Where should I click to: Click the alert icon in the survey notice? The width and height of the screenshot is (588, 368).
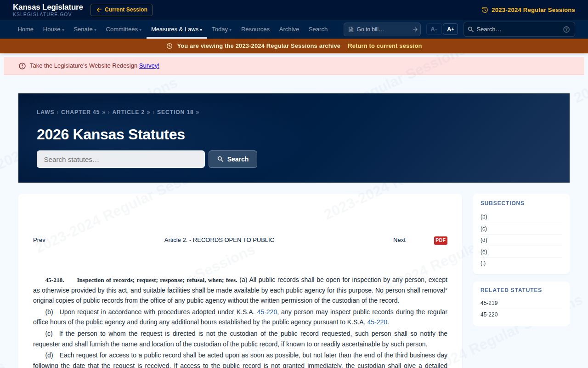tap(22, 66)
